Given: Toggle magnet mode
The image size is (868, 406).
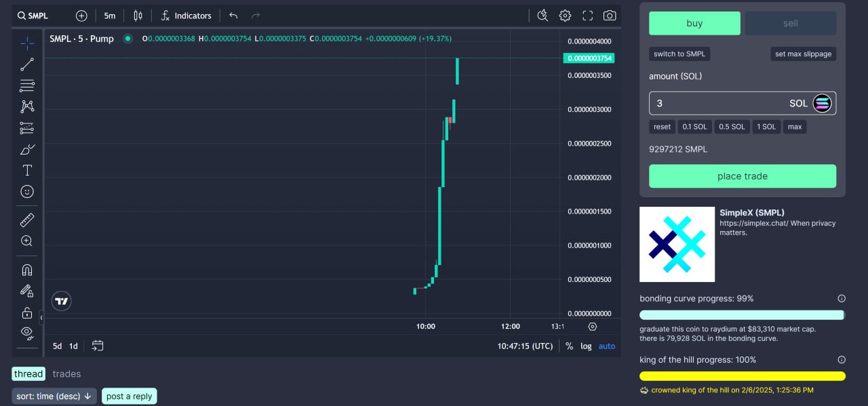Looking at the screenshot, I should [x=27, y=270].
